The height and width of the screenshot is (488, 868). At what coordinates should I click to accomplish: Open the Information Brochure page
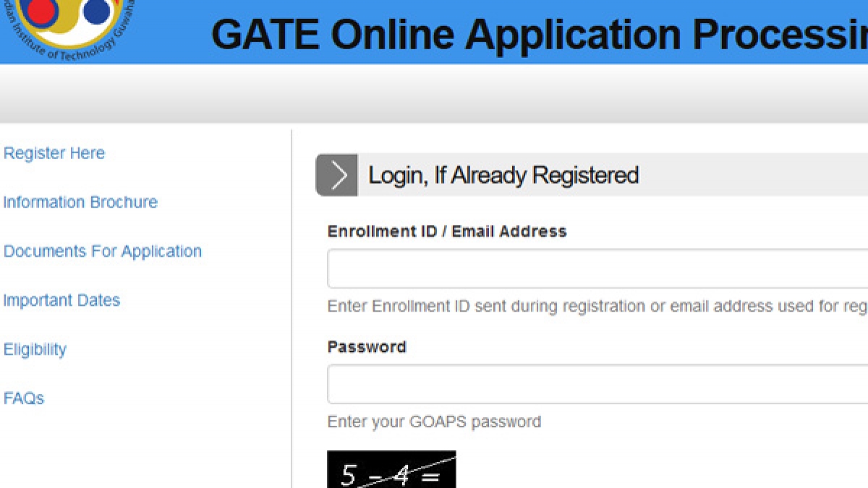coord(80,202)
